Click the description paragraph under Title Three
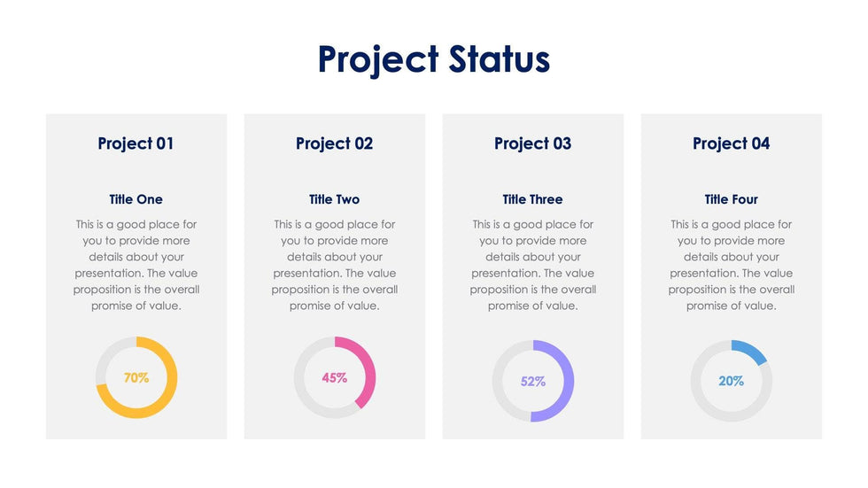The image size is (868, 488). click(x=532, y=265)
